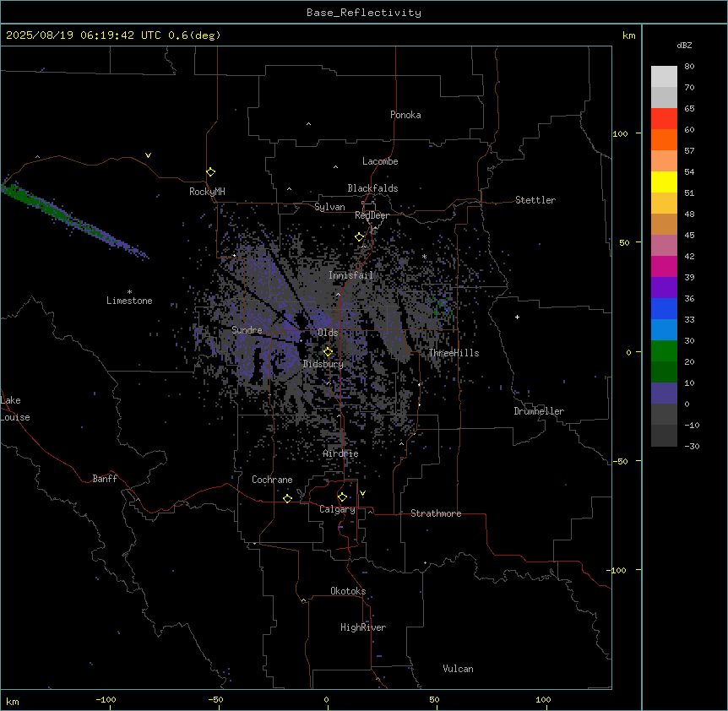Viewport: 728px width, 711px height.
Task: Click the RedDeer city label
Action: pos(372,215)
